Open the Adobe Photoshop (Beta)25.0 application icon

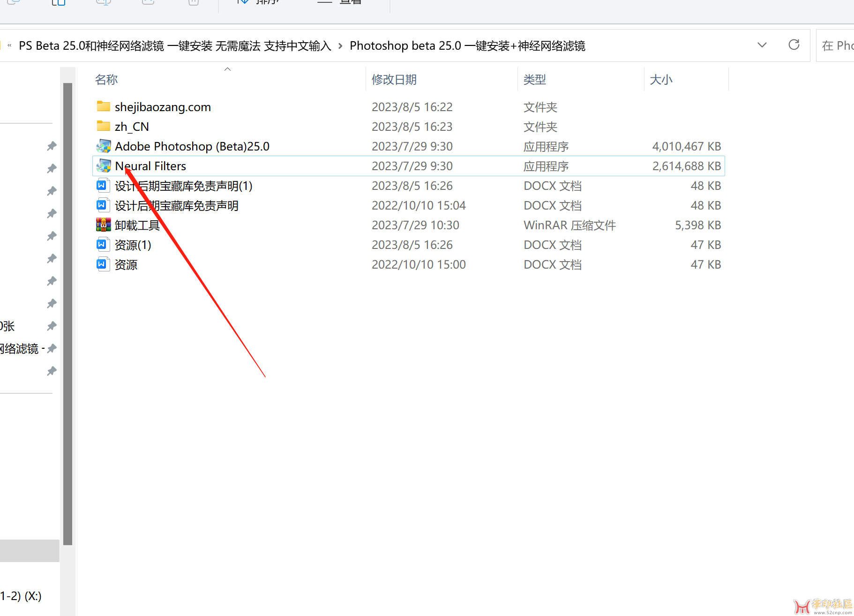pyautogui.click(x=104, y=146)
